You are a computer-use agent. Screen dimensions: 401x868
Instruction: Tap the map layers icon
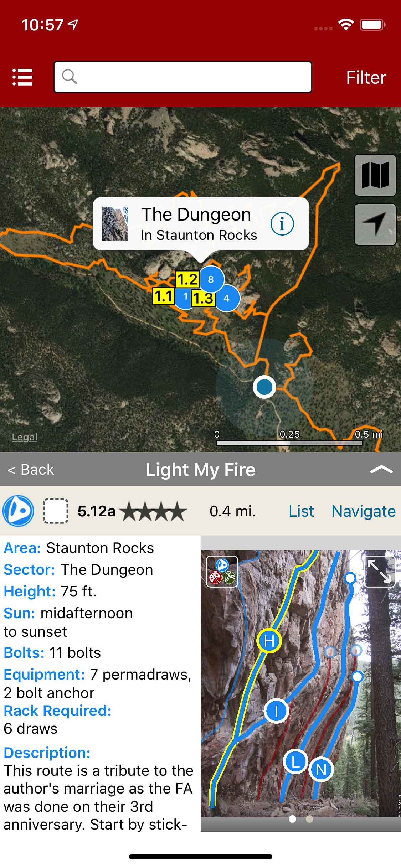(x=375, y=175)
